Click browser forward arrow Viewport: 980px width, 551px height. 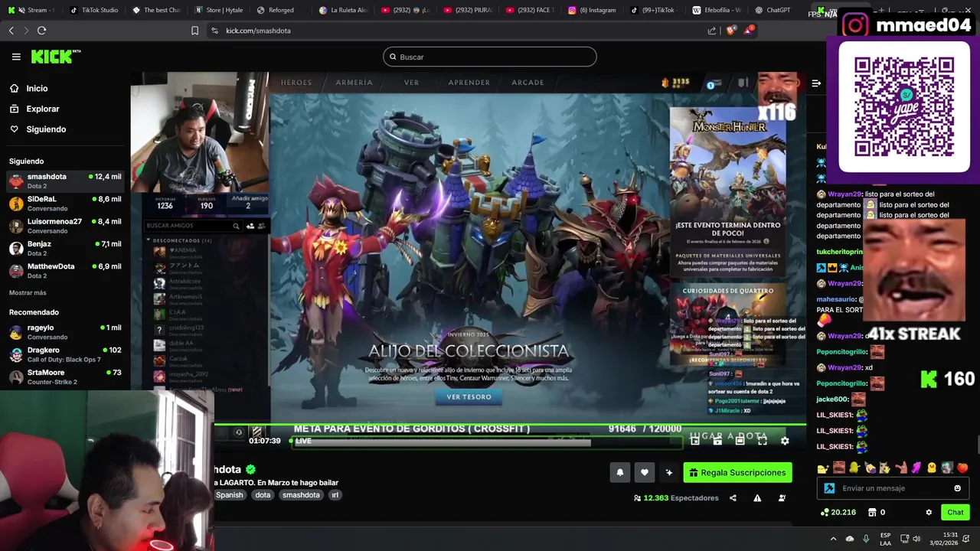26,31
